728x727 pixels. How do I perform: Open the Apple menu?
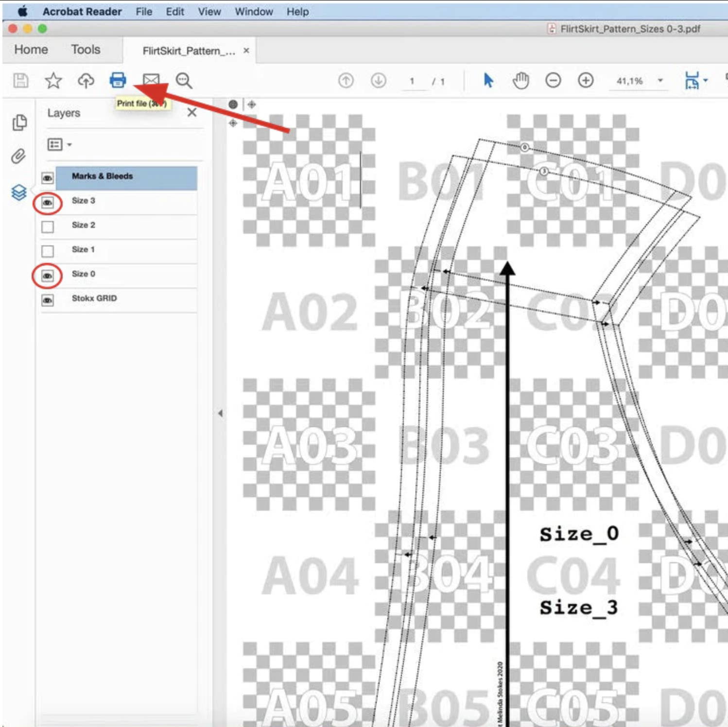(x=22, y=11)
